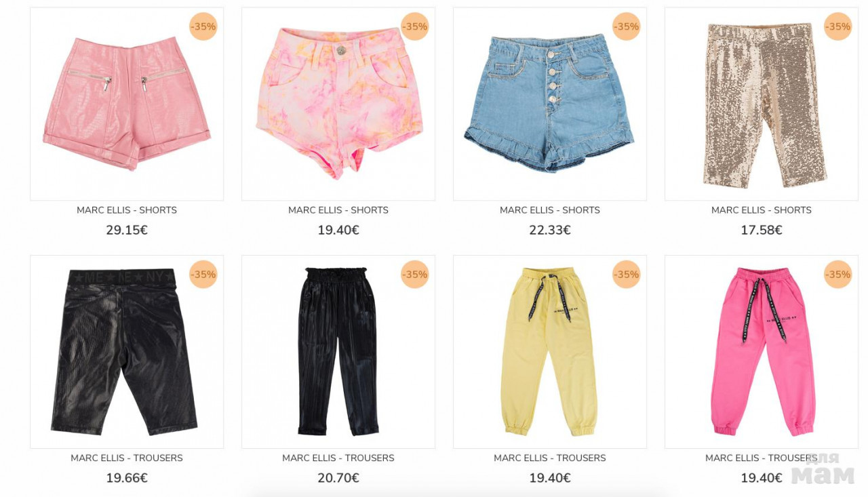Click the -35% badge on denim shorts
Screen dimensions: 868x497
pyautogui.click(x=626, y=26)
